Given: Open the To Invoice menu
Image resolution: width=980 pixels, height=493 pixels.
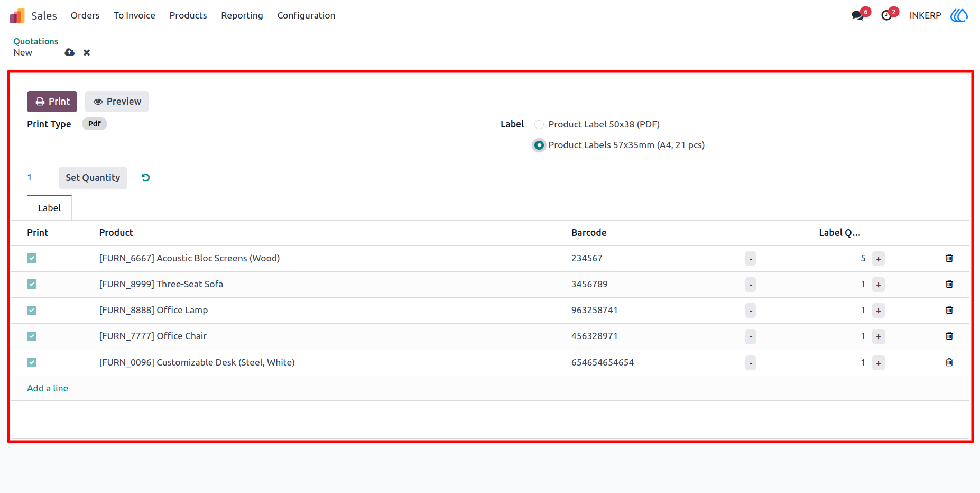Looking at the screenshot, I should tap(134, 15).
